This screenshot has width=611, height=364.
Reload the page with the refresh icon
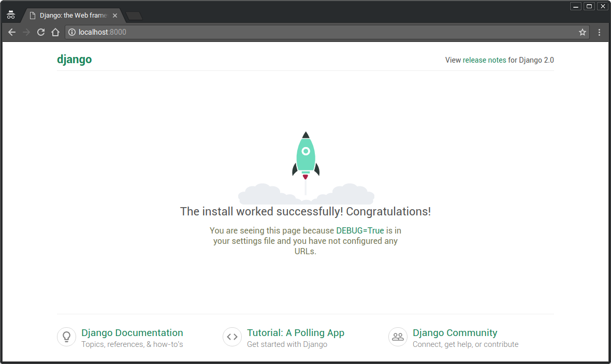click(x=41, y=32)
